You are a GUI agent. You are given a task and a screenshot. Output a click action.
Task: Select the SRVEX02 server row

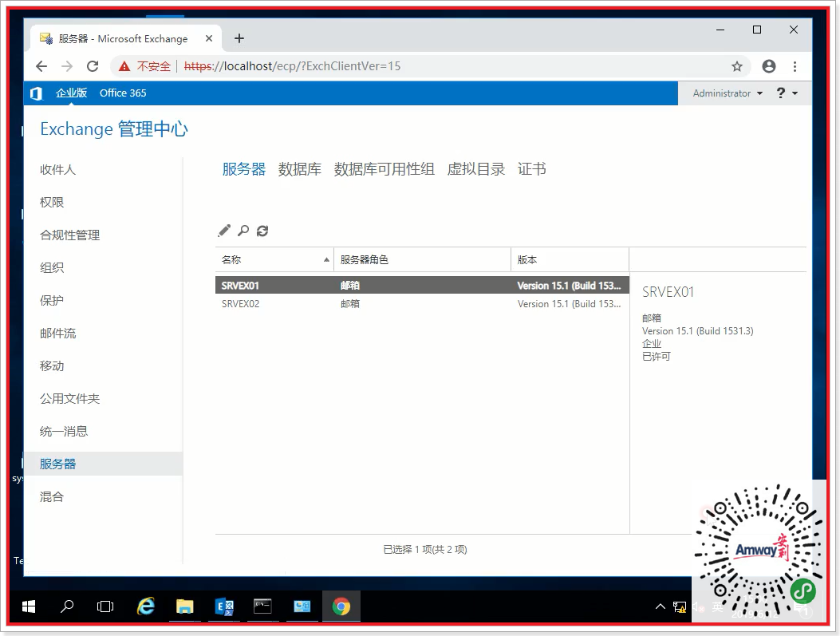click(422, 304)
